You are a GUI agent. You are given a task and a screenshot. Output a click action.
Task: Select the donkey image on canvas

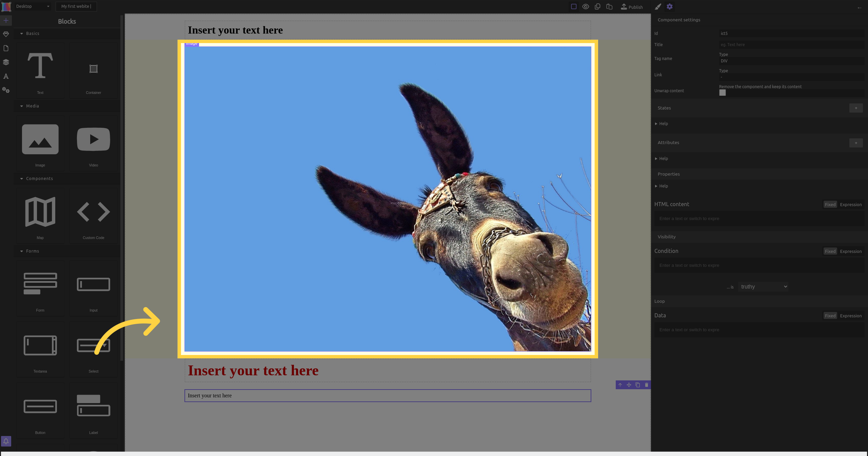pyautogui.click(x=388, y=199)
